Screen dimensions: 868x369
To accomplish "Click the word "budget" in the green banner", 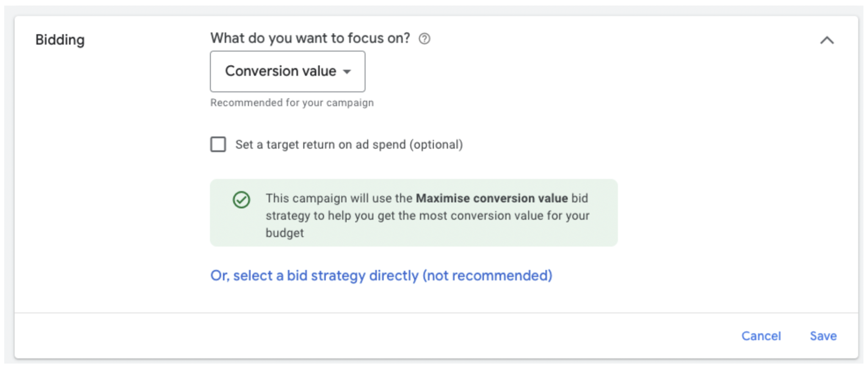I will coord(285,233).
